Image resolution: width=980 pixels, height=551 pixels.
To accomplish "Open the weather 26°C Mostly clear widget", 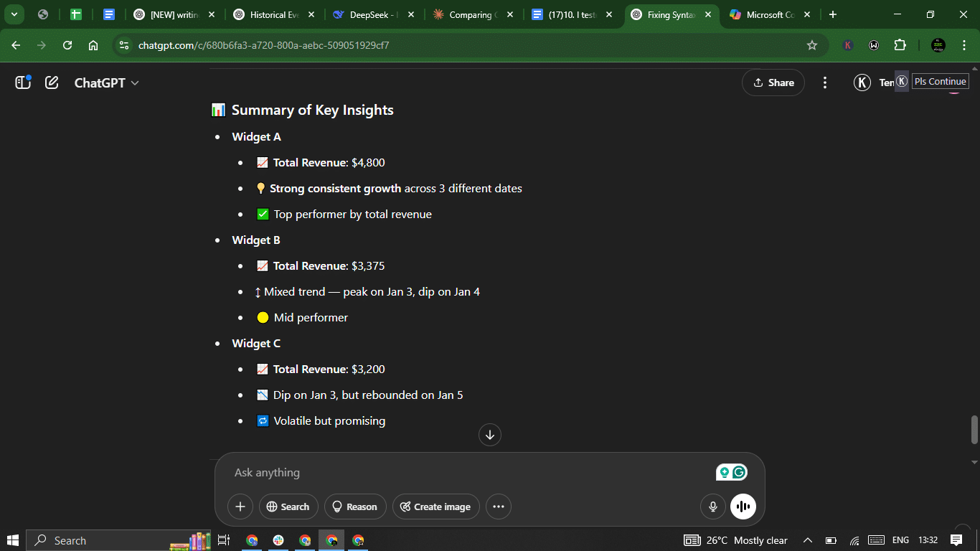I will (x=736, y=540).
